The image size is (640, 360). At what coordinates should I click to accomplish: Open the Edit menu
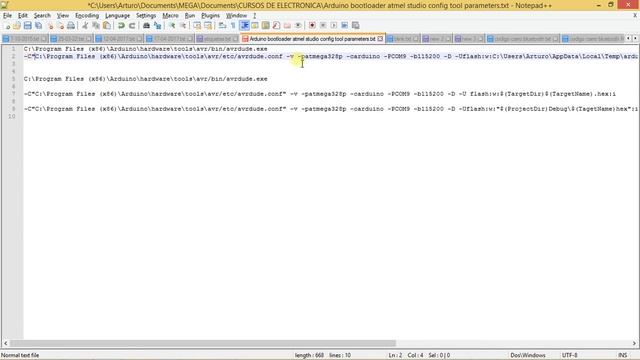[23, 16]
